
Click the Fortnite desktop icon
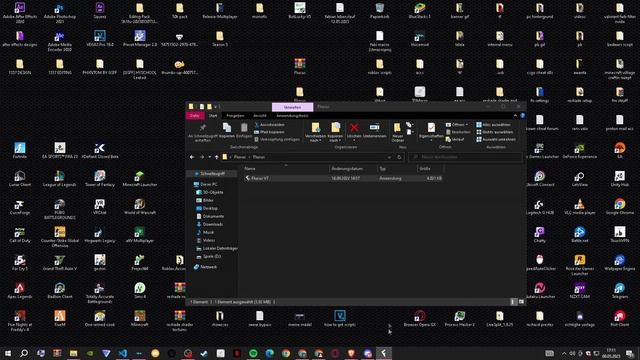[20, 150]
